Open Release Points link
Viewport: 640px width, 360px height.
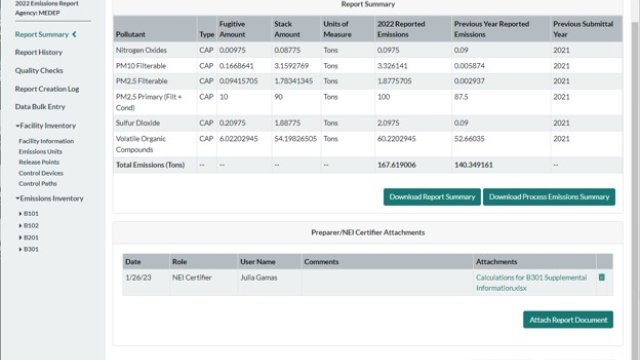click(x=39, y=162)
